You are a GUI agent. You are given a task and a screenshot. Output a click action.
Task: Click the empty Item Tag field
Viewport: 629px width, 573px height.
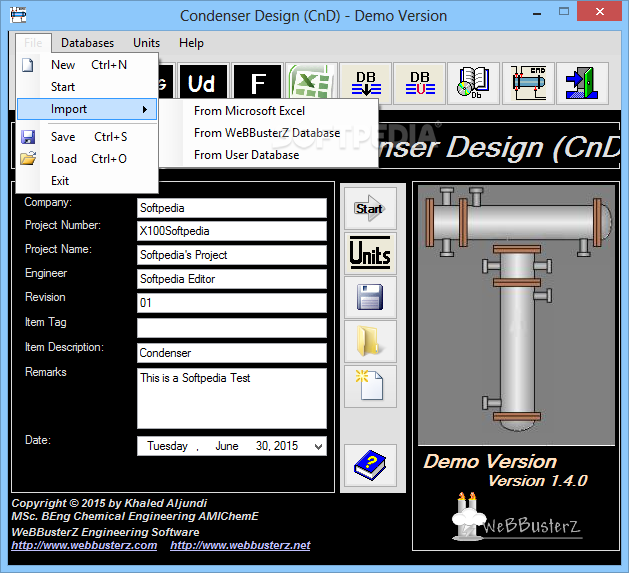click(232, 328)
